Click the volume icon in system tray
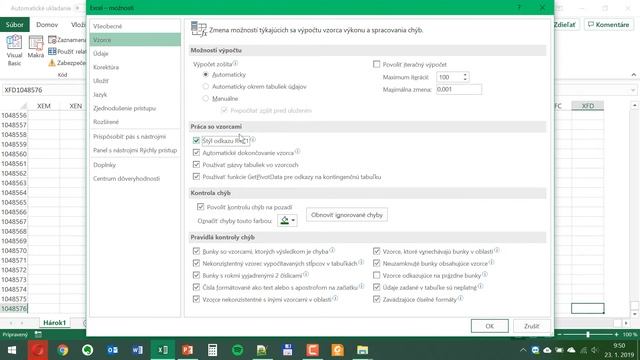640x360 pixels. (595, 350)
